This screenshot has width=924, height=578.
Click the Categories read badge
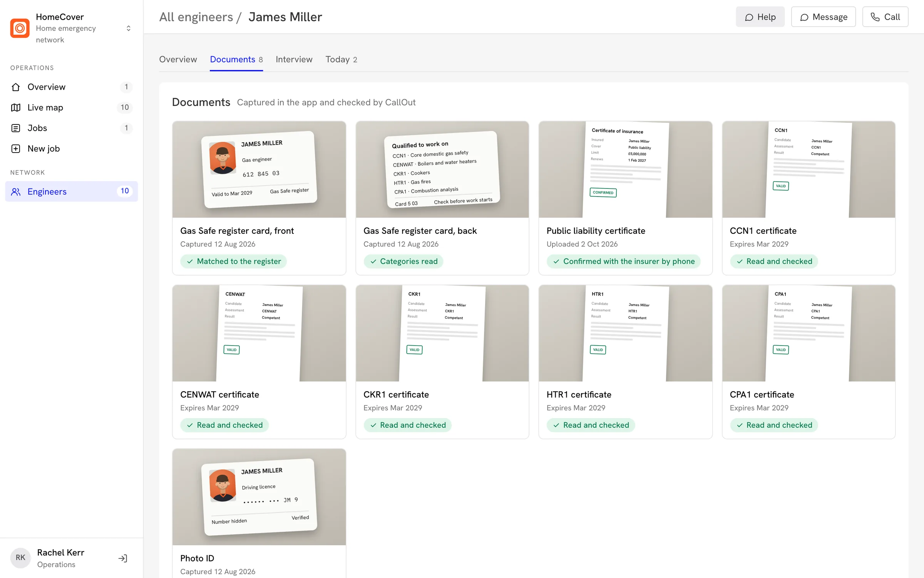point(403,261)
